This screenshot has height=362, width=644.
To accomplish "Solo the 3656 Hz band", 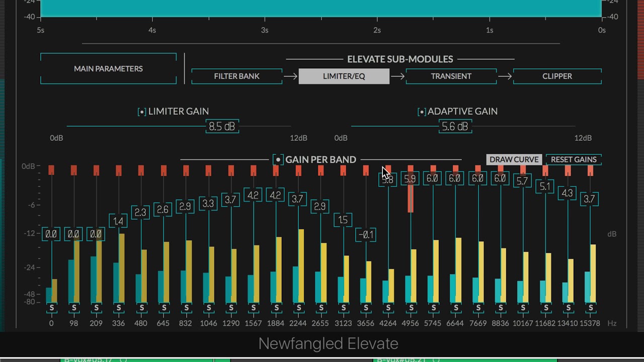I will click(x=366, y=308).
